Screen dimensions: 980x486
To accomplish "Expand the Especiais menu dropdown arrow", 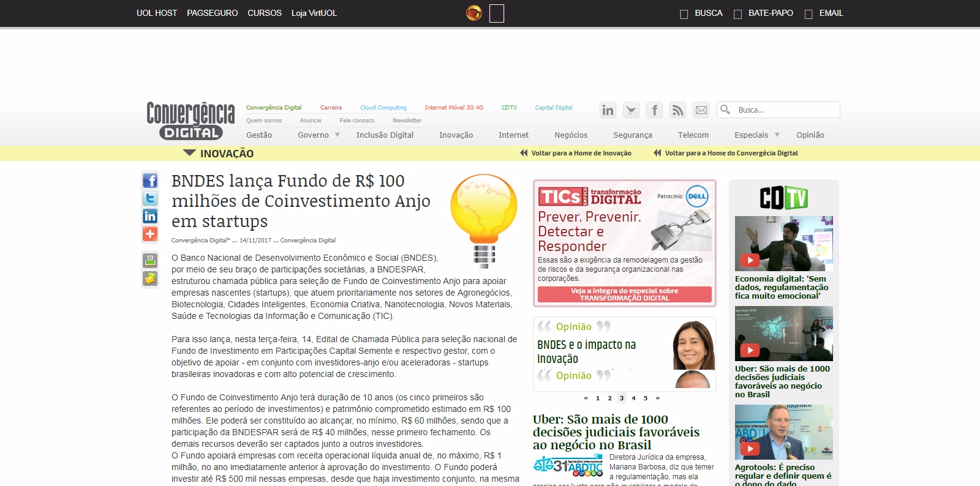I will (777, 135).
